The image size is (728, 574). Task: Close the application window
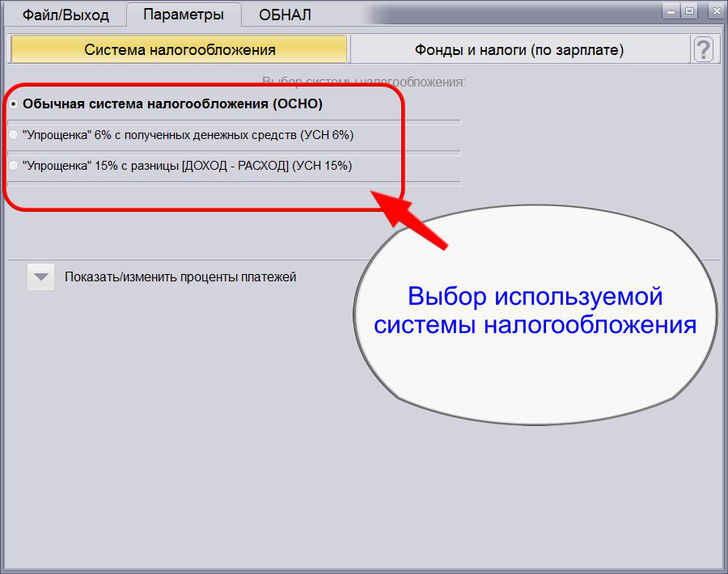point(713,11)
